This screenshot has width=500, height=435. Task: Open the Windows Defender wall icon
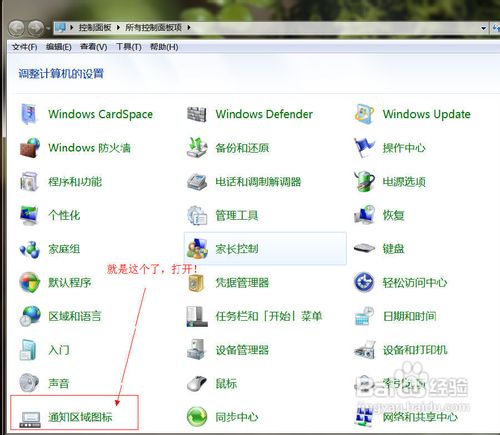coord(197,114)
